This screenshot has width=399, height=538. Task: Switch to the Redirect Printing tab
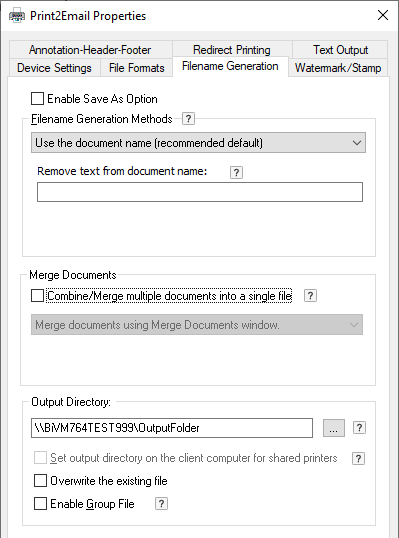click(x=232, y=50)
